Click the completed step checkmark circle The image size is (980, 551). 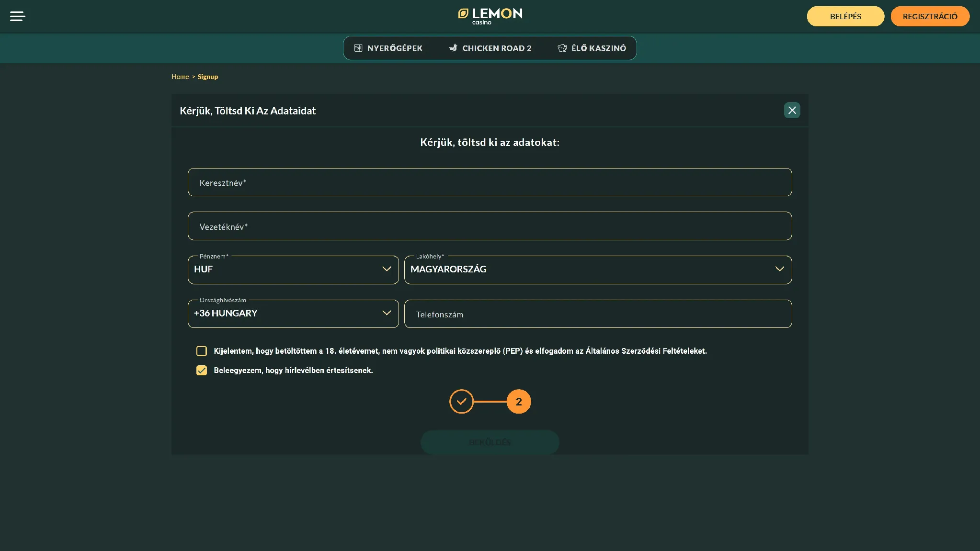coord(461,402)
